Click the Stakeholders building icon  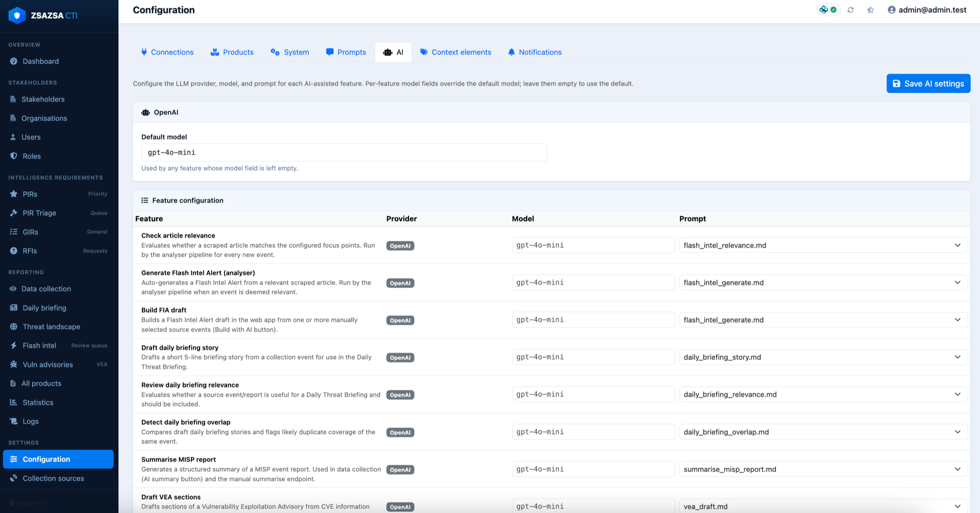click(13, 99)
